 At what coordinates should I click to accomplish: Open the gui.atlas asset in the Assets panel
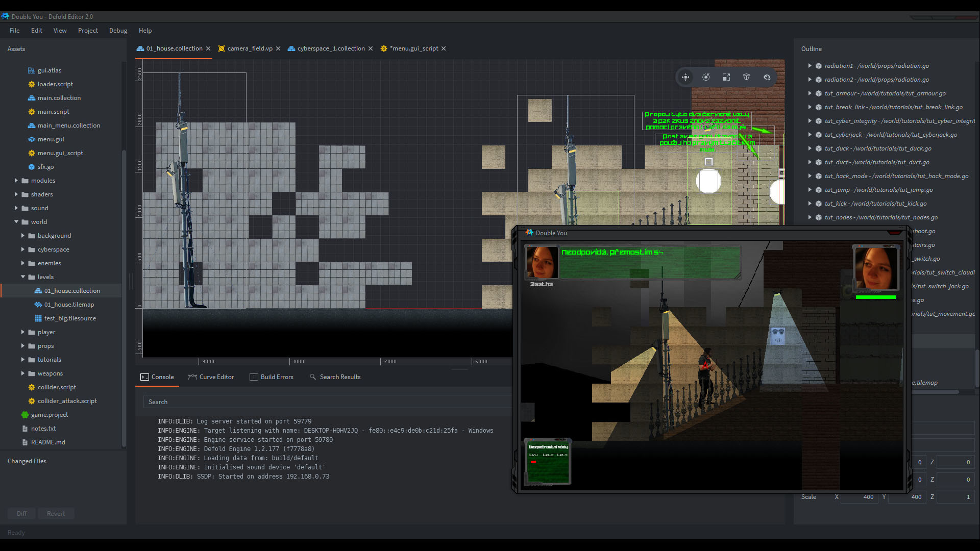tap(50, 70)
